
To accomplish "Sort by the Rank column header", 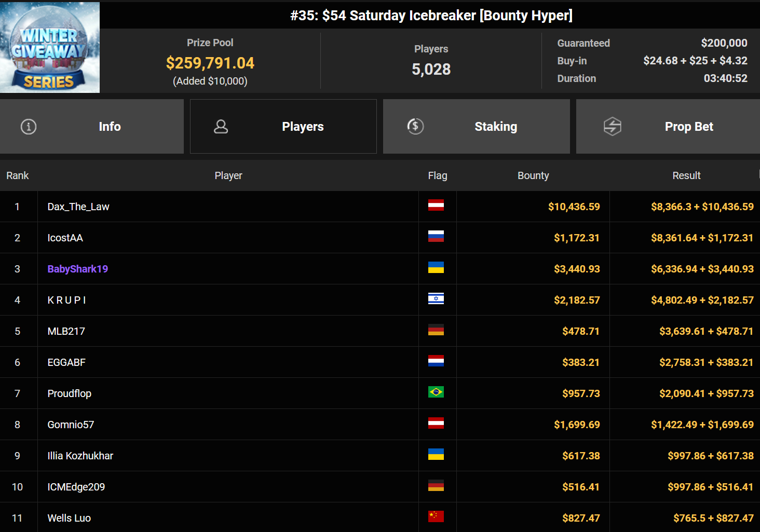I will [18, 175].
